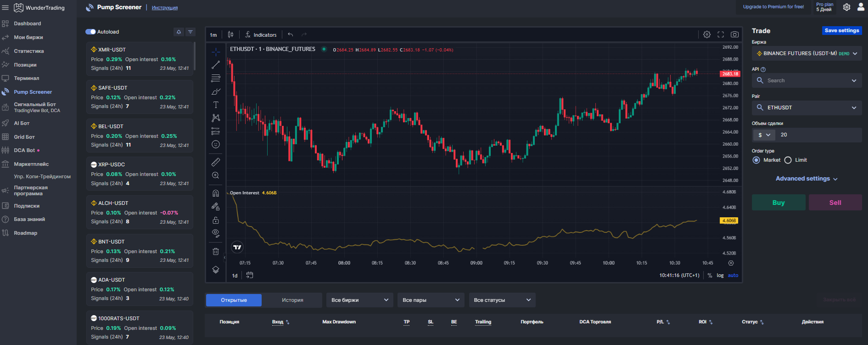Open the 1m timeframe selector
The width and height of the screenshot is (868, 345).
click(x=213, y=35)
